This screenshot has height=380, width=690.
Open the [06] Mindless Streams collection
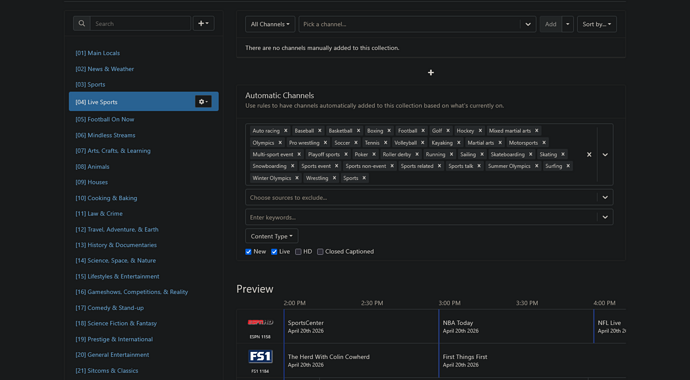point(105,135)
